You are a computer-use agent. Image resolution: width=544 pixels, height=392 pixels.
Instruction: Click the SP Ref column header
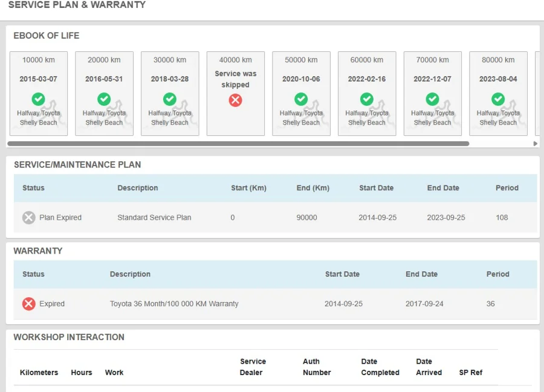pos(470,372)
